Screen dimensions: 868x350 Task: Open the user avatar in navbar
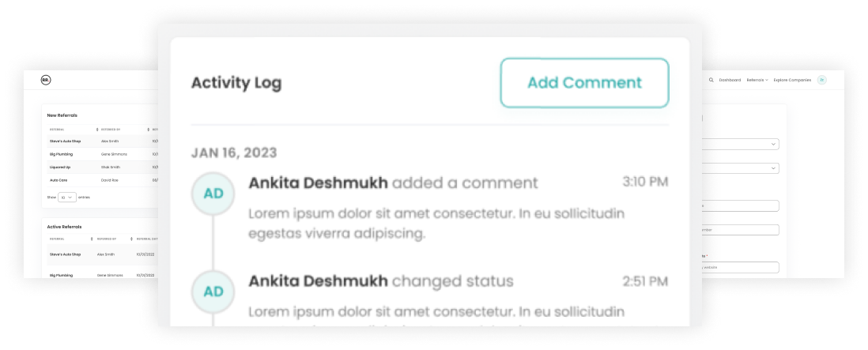click(x=822, y=80)
